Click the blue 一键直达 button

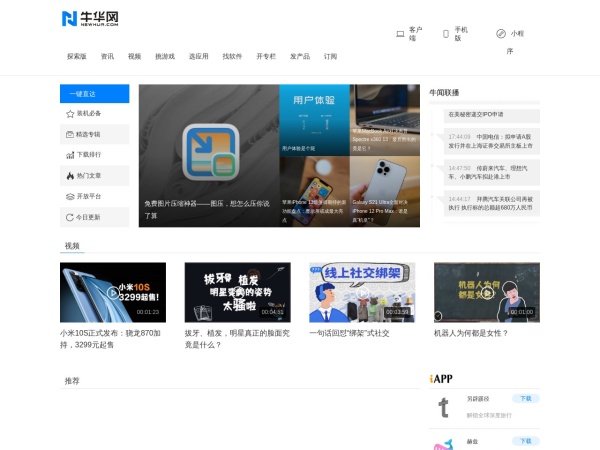coord(94,94)
